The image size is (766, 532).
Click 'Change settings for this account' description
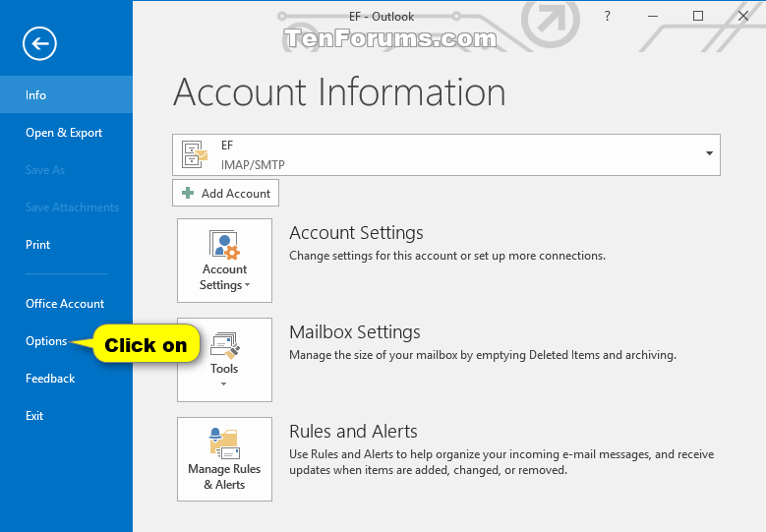pos(447,256)
